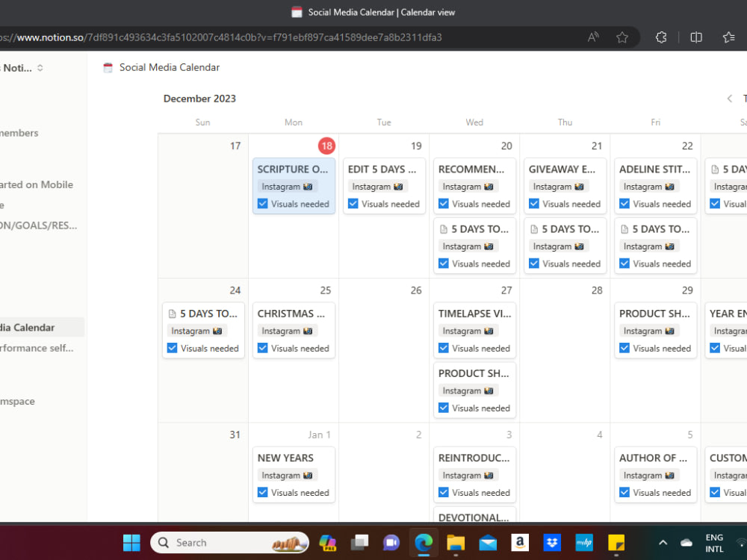
Task: Uncheck Visuals needed on SCRIPTURE O... card
Action: coord(262,204)
